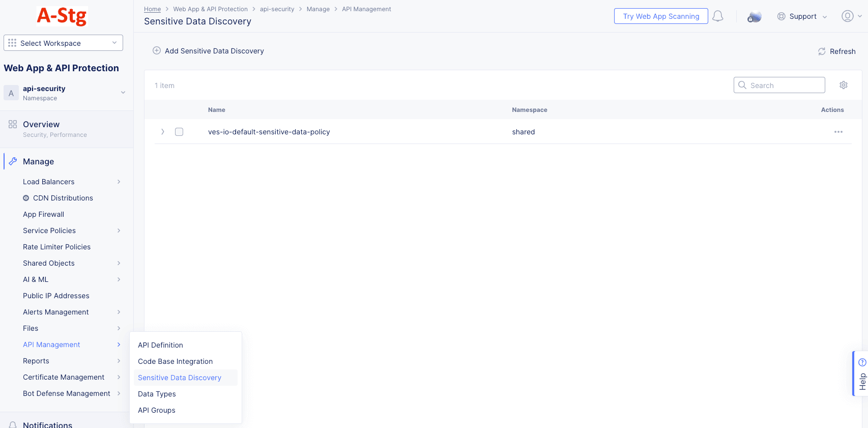The width and height of the screenshot is (868, 428).
Task: Open Rate Limiter Policies in the sidebar
Action: pyautogui.click(x=56, y=247)
